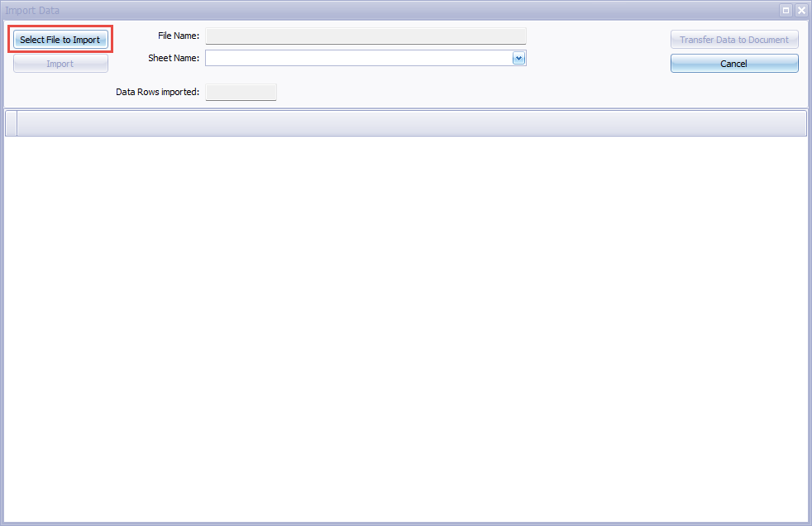Cancel the import dialog
The image size is (812, 526).
(x=733, y=64)
